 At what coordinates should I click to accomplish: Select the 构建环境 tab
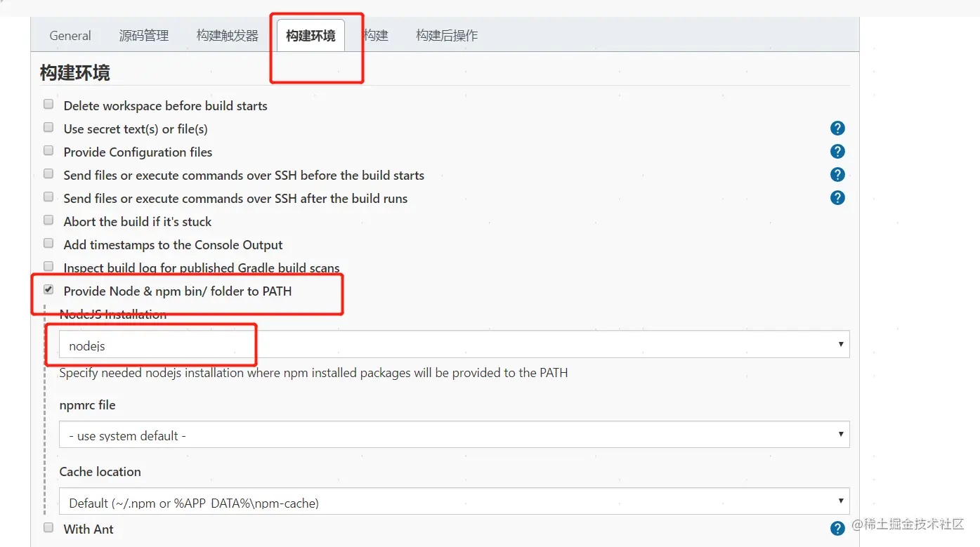click(x=311, y=36)
